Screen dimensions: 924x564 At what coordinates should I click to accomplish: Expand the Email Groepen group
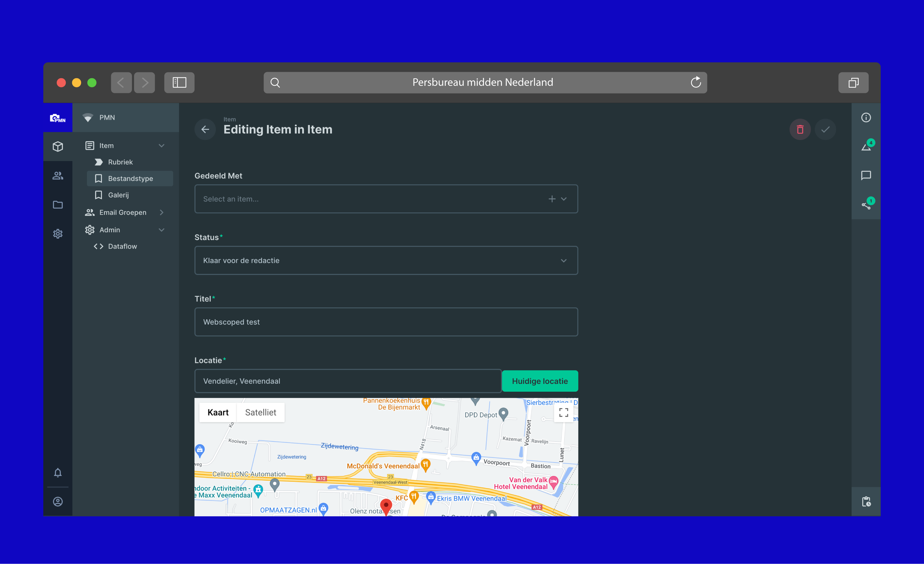click(x=162, y=212)
